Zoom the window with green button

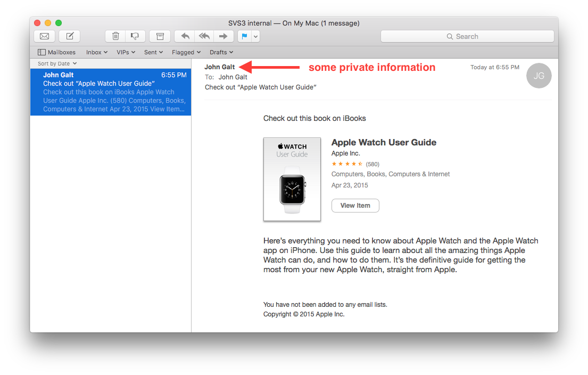[x=59, y=23]
